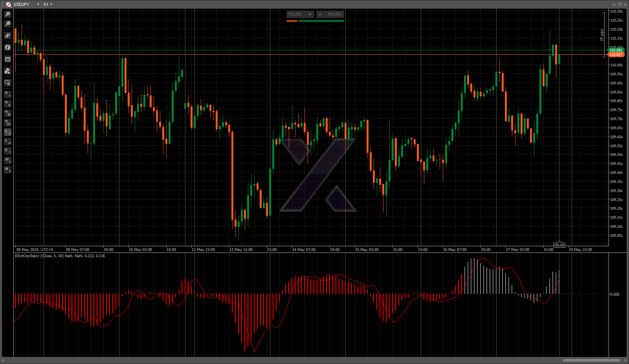
Task: Click the USDJPY symbol flag icon
Action: tap(8, 4)
